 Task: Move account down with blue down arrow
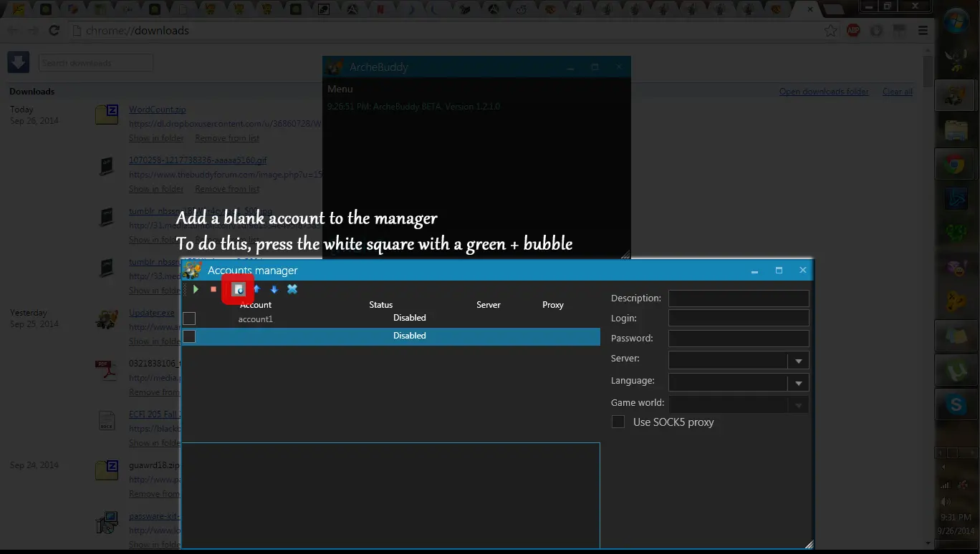(x=274, y=289)
